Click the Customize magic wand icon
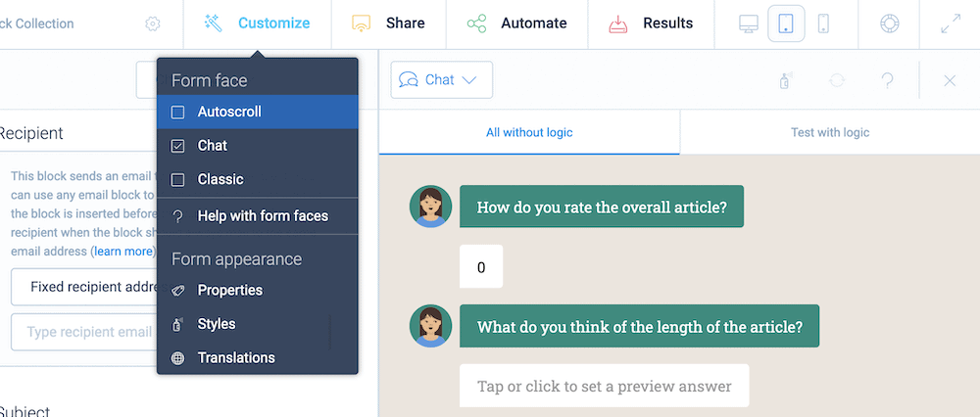 (213, 23)
